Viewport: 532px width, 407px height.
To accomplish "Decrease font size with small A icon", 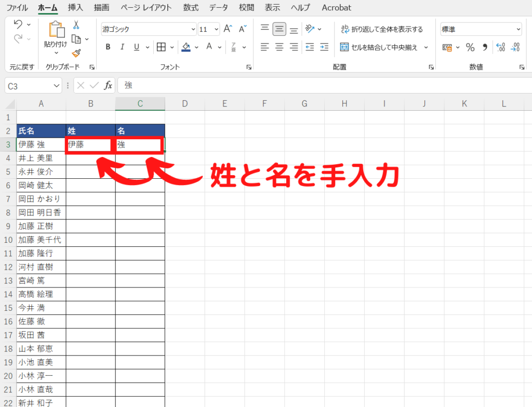I will tap(243, 29).
